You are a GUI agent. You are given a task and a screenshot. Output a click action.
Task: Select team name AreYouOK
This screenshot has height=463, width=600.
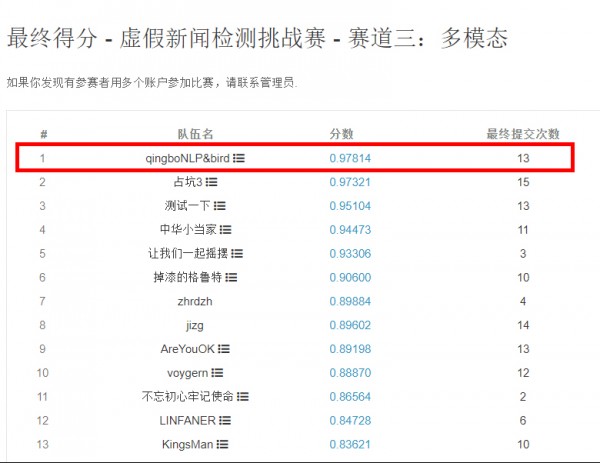coord(188,349)
